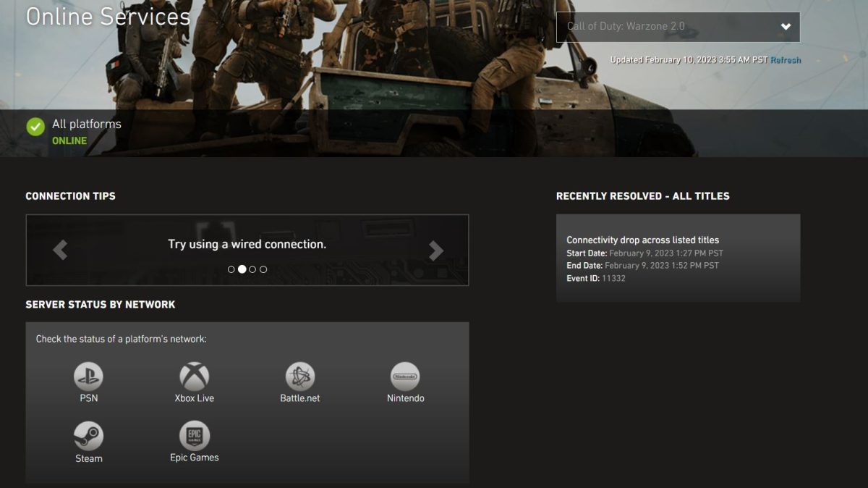Click the Start Date February 9 line
Viewport: 868px width, 488px height.
(645, 253)
